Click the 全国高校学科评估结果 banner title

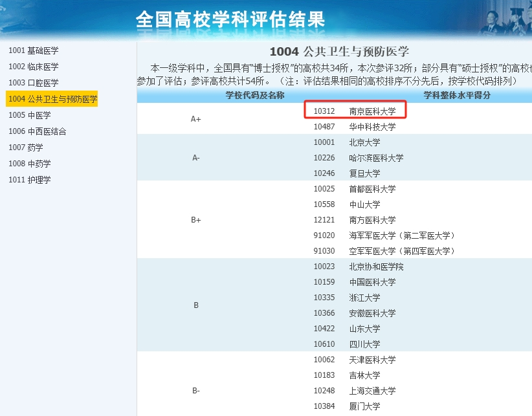230,19
